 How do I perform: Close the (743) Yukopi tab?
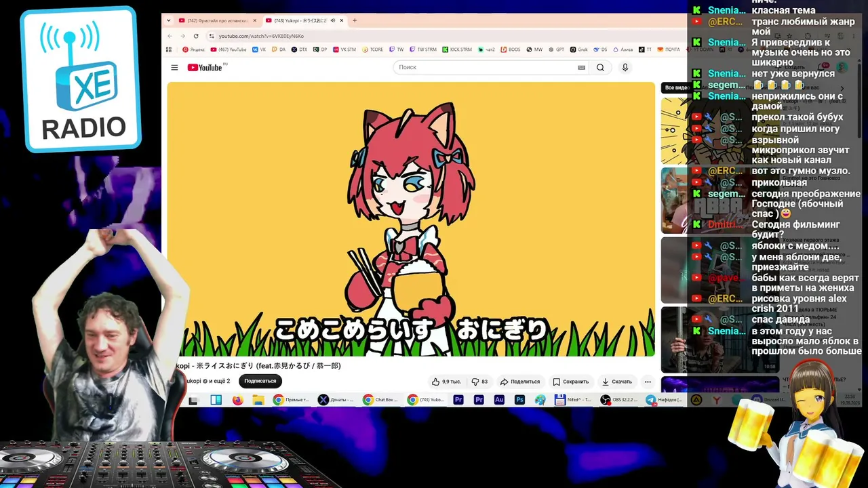point(342,20)
